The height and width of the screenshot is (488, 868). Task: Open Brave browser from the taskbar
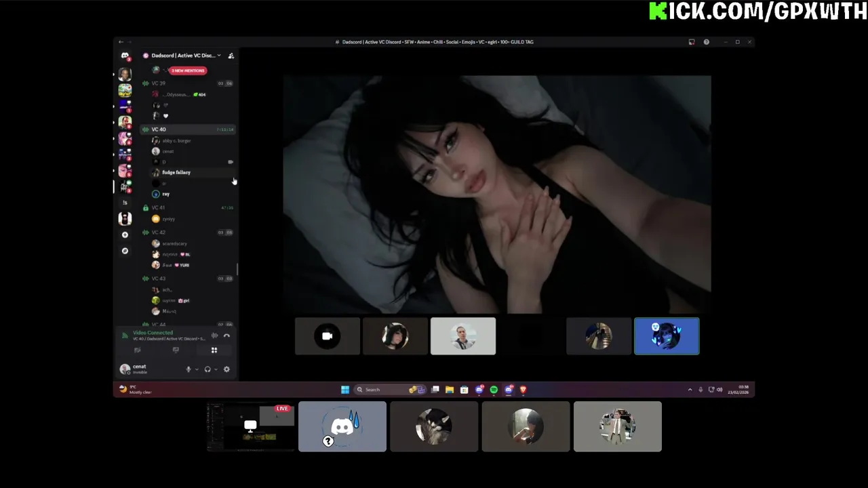point(523,390)
